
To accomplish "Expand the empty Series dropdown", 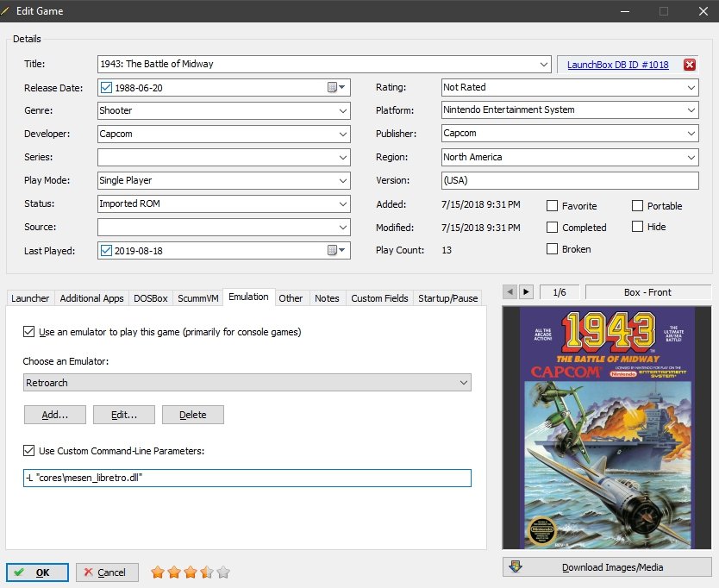I will pyautogui.click(x=342, y=157).
